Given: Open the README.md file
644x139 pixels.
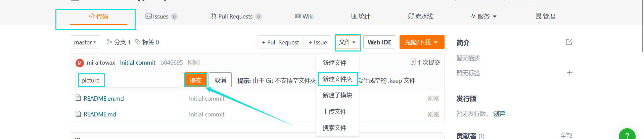Looking at the screenshot, I should coord(100,114).
